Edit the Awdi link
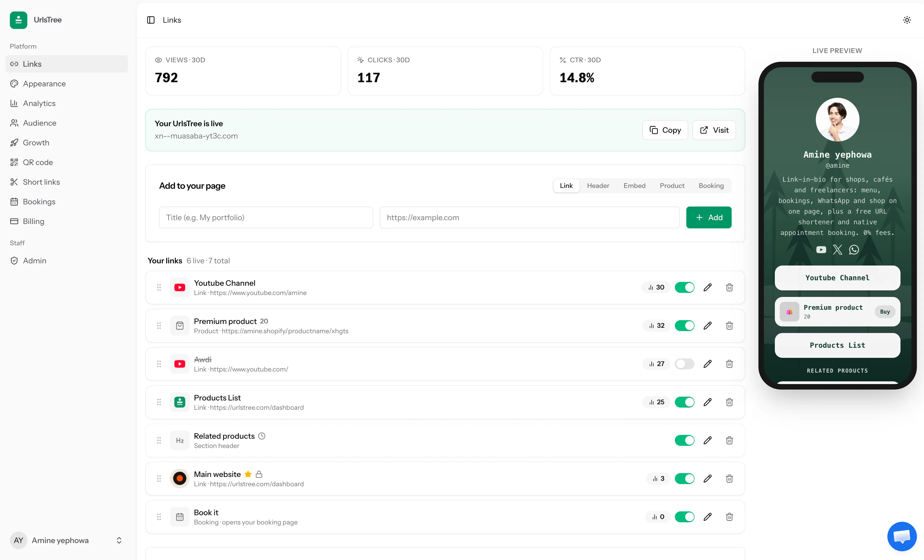 point(707,364)
